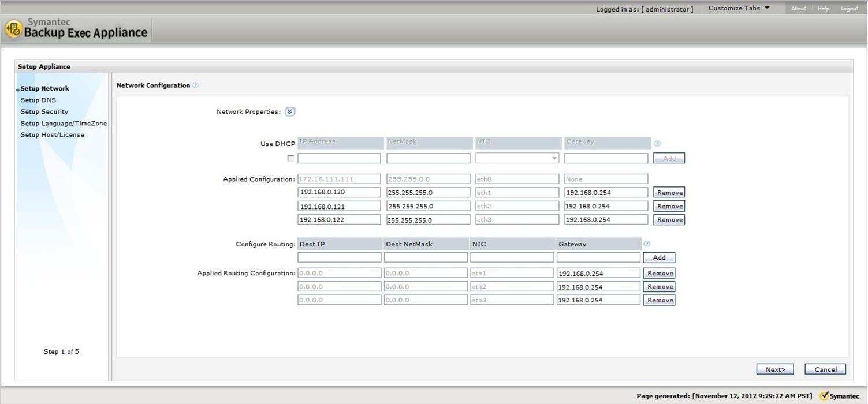Click Symantec logo in the footer
The image size is (868, 404).
pyautogui.click(x=840, y=396)
